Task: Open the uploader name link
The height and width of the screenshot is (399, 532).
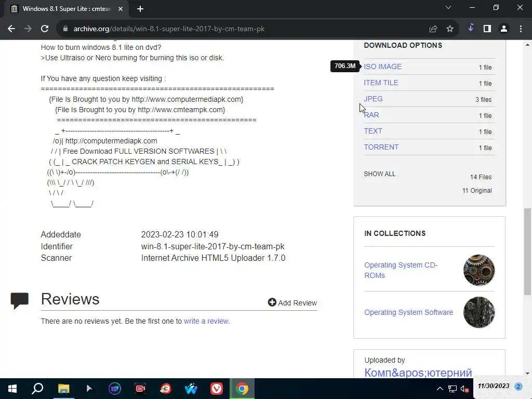Action: (418, 373)
